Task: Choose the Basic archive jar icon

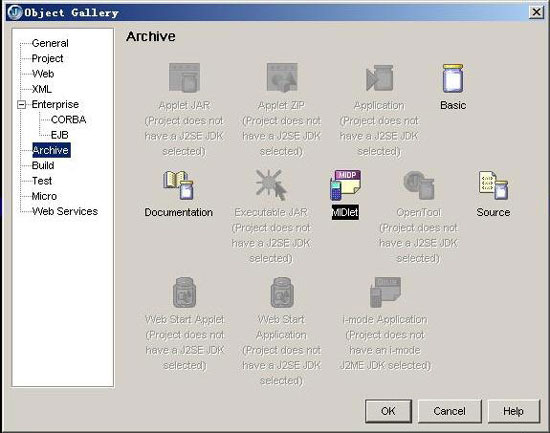Action: point(453,78)
